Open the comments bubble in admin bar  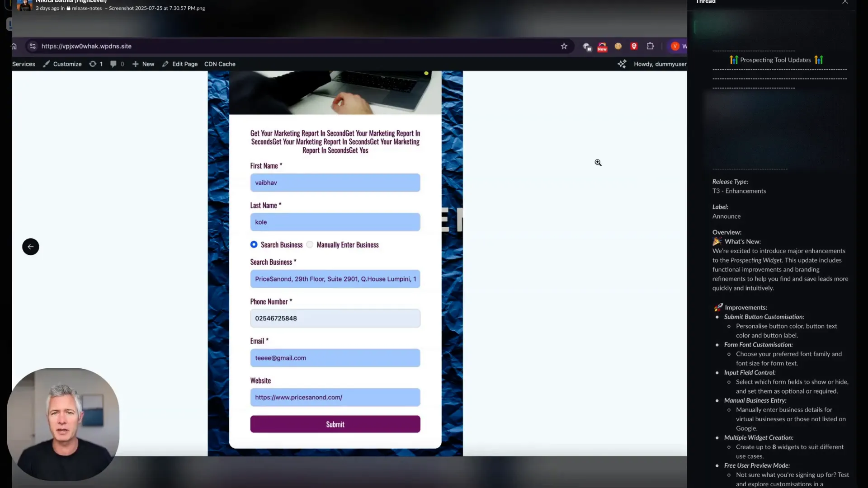[117, 64]
